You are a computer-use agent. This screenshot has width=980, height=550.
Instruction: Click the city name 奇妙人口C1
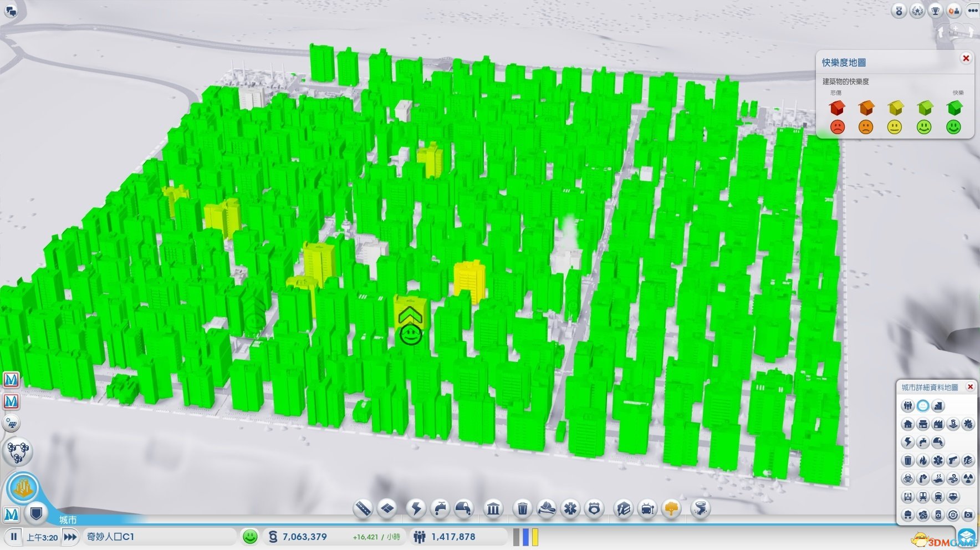click(x=110, y=537)
